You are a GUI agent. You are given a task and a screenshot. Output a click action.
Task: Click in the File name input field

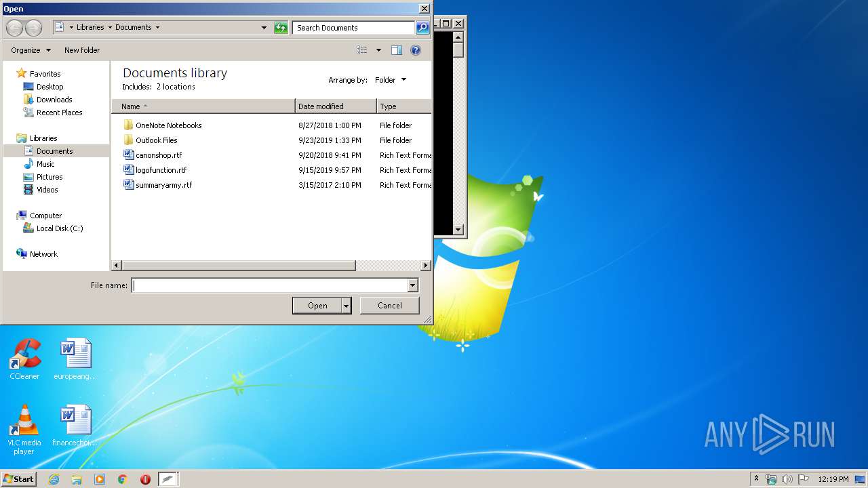point(270,285)
